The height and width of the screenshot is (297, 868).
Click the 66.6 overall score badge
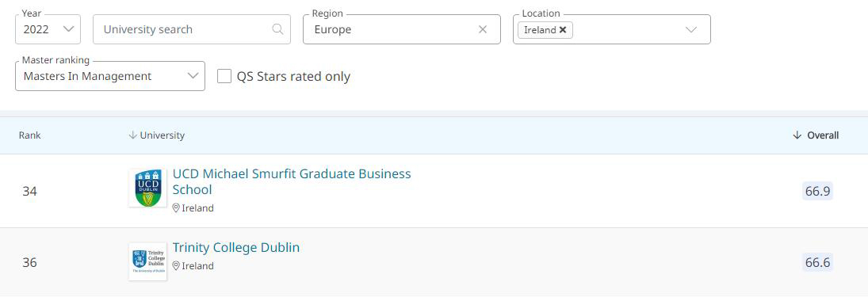[x=817, y=262]
